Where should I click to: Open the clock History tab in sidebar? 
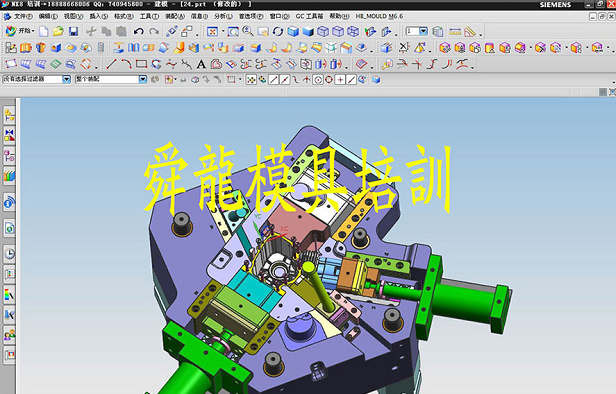pyautogui.click(x=9, y=254)
